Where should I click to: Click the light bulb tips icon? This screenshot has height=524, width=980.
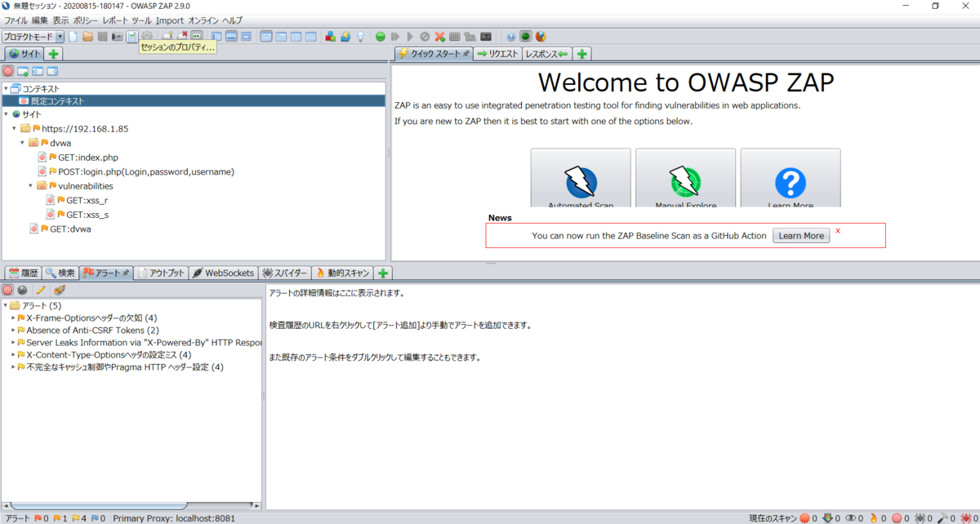pyautogui.click(x=360, y=37)
